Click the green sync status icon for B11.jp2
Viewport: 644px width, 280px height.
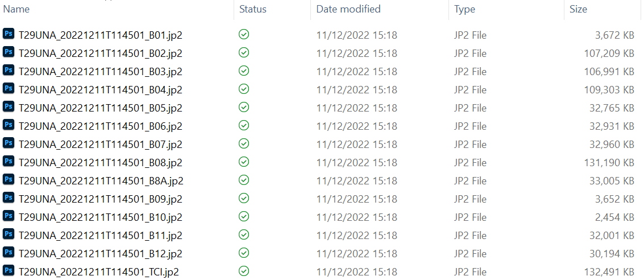[244, 234]
